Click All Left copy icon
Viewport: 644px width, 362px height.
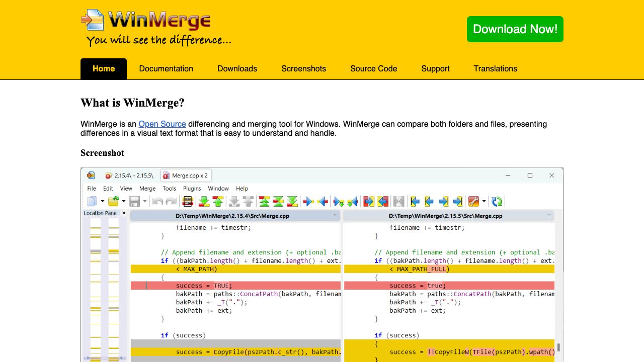383,202
